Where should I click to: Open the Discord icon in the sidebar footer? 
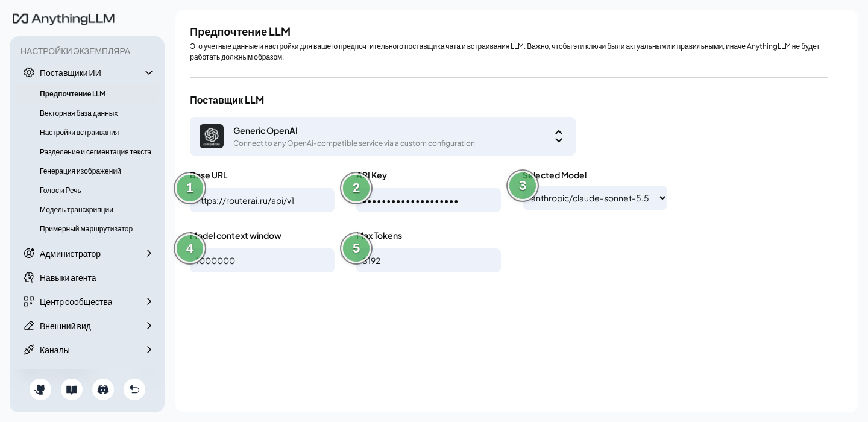tap(103, 389)
